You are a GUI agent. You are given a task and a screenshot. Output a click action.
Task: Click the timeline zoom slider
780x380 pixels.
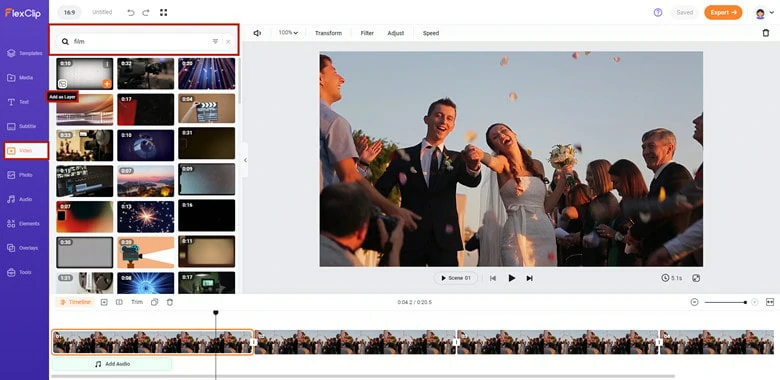[725, 302]
